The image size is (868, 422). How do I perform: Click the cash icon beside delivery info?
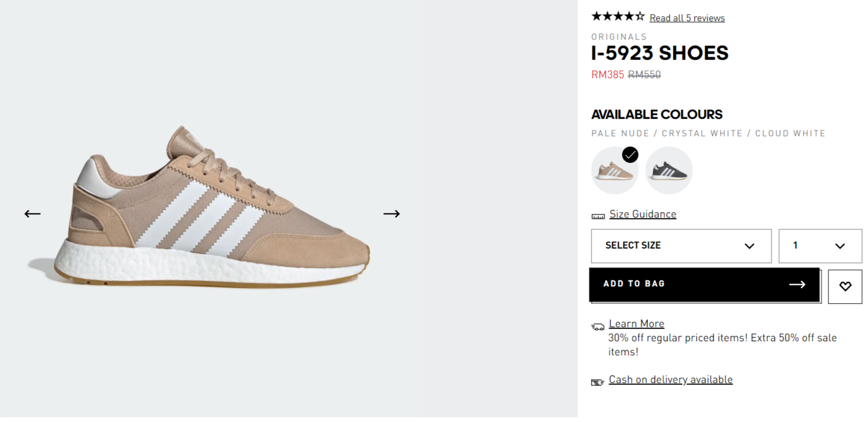(x=597, y=382)
